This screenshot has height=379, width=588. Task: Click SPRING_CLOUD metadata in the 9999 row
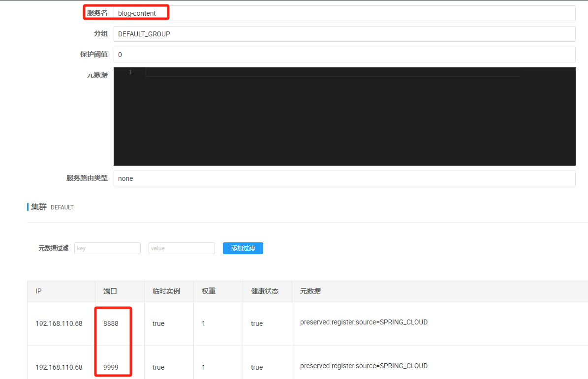(x=364, y=366)
